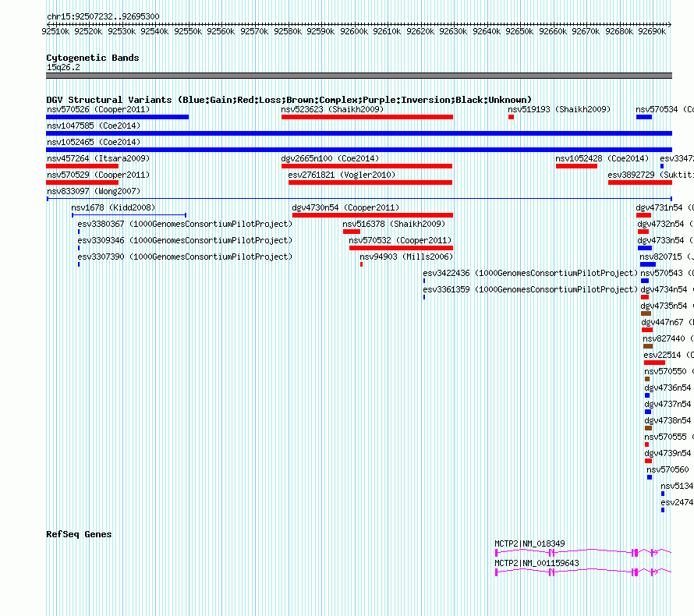
Task: Click the esv3380367 1000Genomes variant label
Action: [185, 224]
